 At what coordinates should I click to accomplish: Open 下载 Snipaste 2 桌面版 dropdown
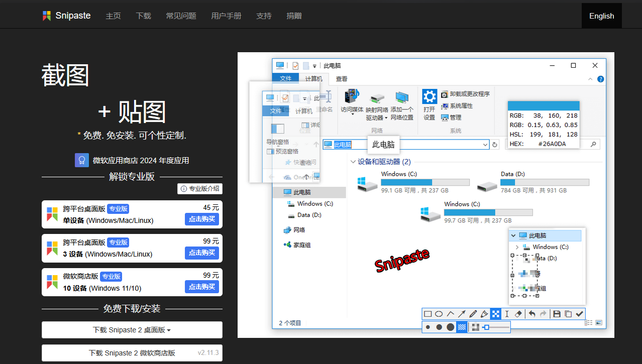click(x=132, y=330)
